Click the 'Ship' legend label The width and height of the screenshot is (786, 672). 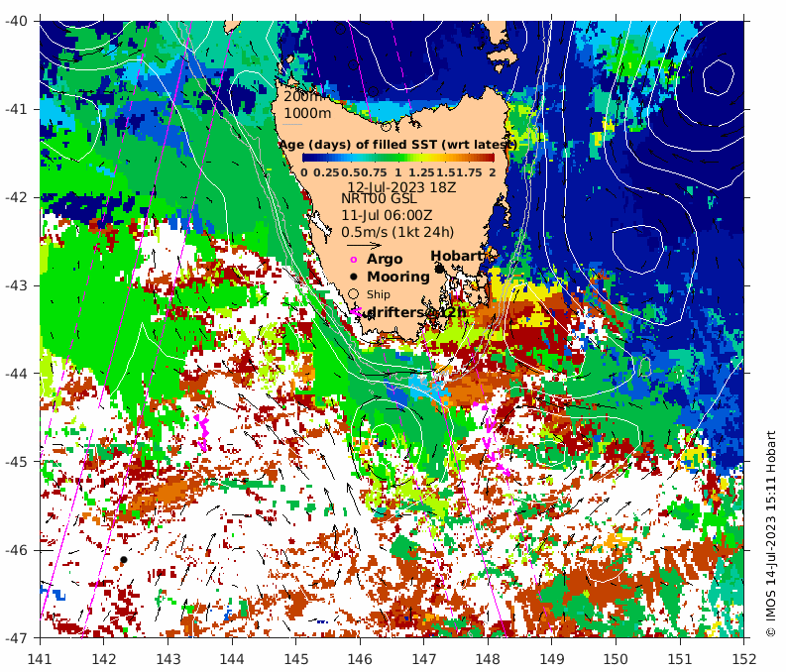(x=378, y=294)
